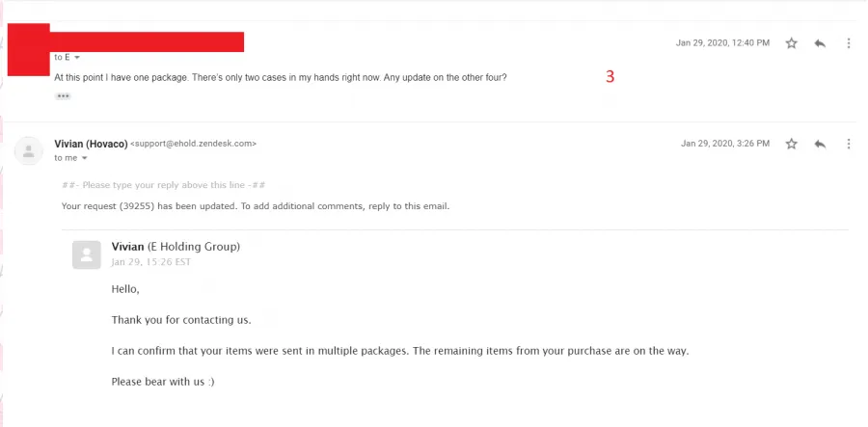The height and width of the screenshot is (427, 868).
Task: Click Vivian's gray avatar in the quoted message
Action: pyautogui.click(x=87, y=255)
